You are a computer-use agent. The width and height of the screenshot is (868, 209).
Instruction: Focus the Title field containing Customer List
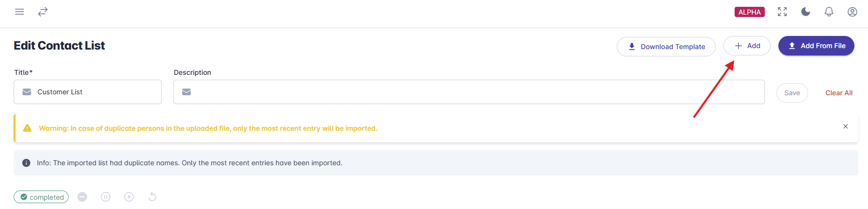[88, 92]
